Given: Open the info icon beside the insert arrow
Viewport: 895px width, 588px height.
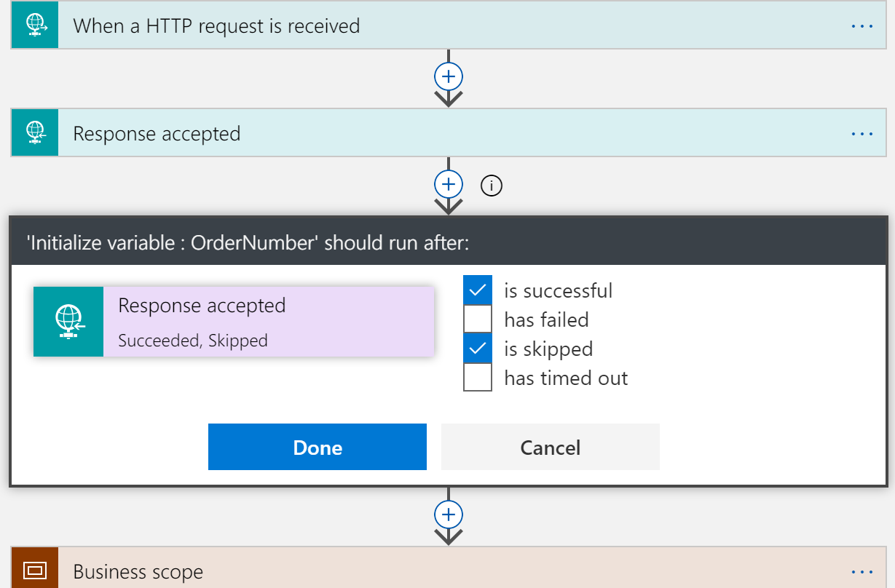Looking at the screenshot, I should pyautogui.click(x=491, y=186).
